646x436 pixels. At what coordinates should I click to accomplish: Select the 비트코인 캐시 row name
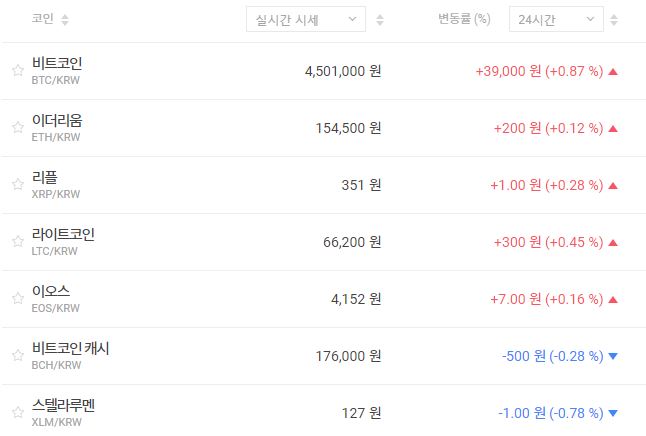coord(71,348)
